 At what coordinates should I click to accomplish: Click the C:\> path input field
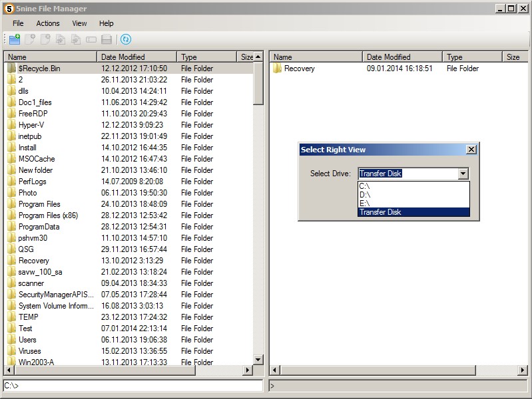pyautogui.click(x=133, y=386)
